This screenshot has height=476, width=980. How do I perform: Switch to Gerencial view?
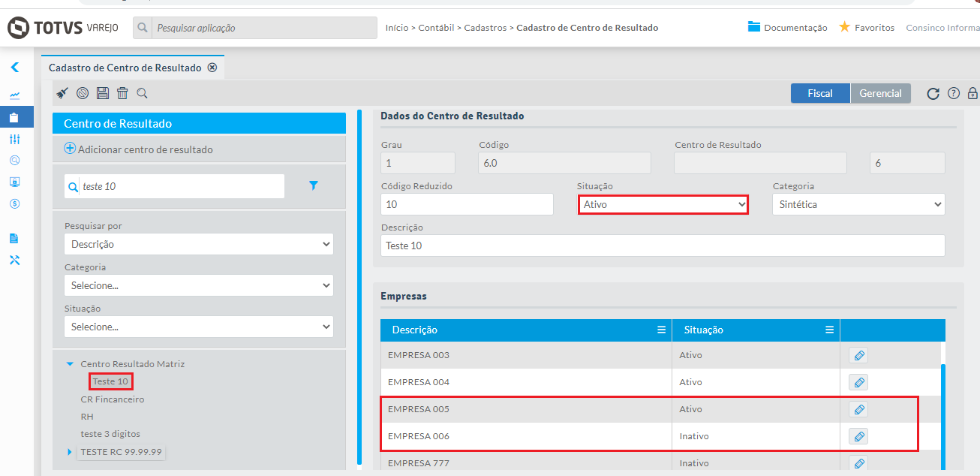click(x=880, y=93)
